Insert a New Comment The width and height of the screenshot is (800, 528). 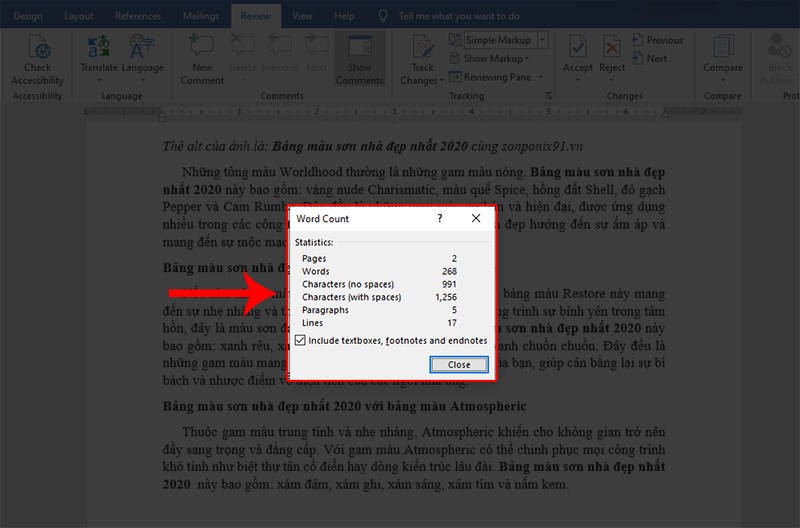(202, 60)
